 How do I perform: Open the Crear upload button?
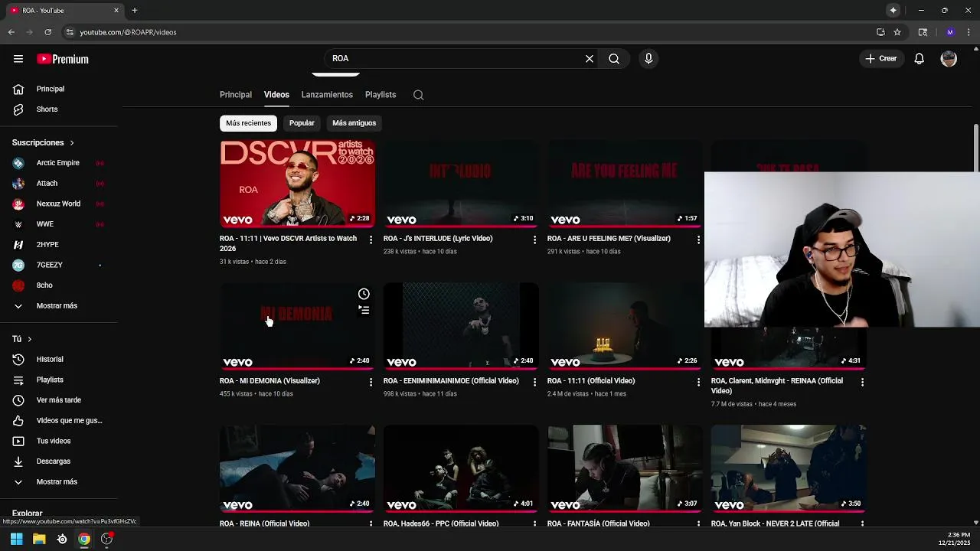pos(880,58)
